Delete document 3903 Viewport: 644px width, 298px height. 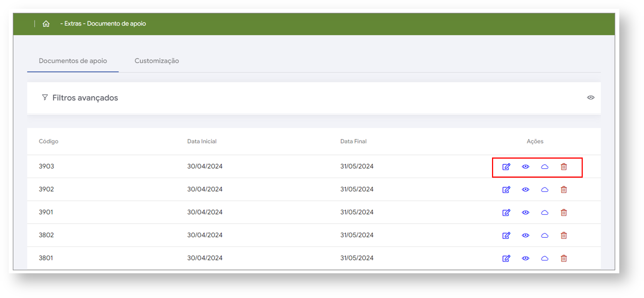point(564,167)
